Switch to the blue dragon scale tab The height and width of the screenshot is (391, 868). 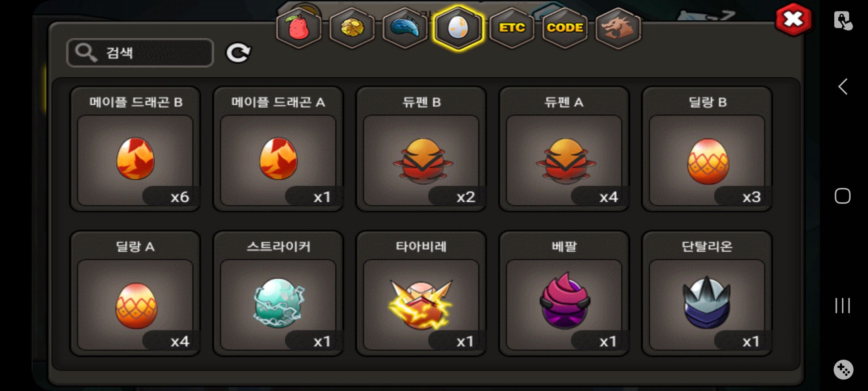tap(405, 28)
